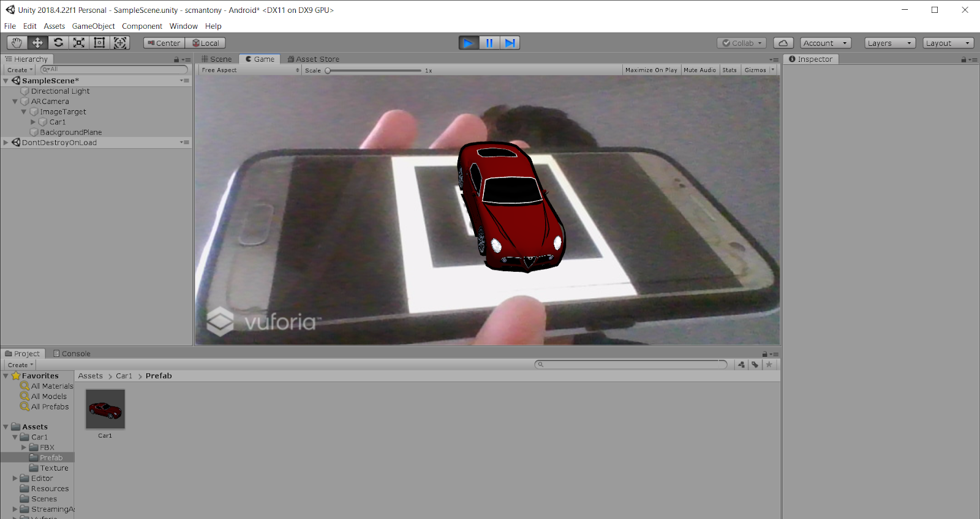Screen dimensions: 980x519
Task: Toggle Maximize On Play
Action: pos(651,70)
